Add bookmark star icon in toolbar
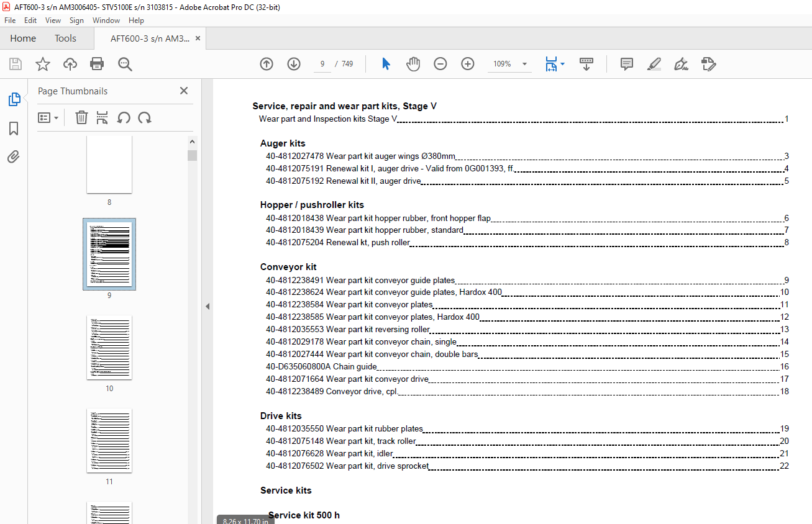This screenshot has width=812, height=524. point(42,64)
